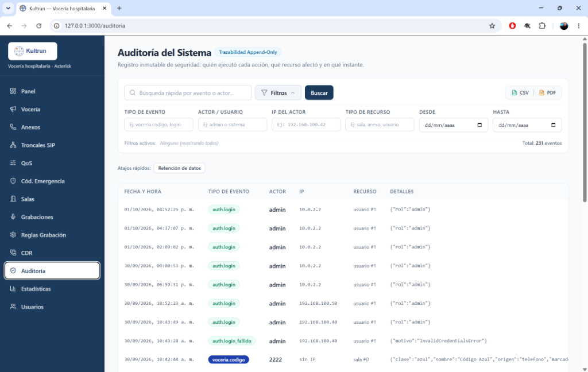Export audit log as PDF
The image size is (588, 372).
tap(547, 92)
